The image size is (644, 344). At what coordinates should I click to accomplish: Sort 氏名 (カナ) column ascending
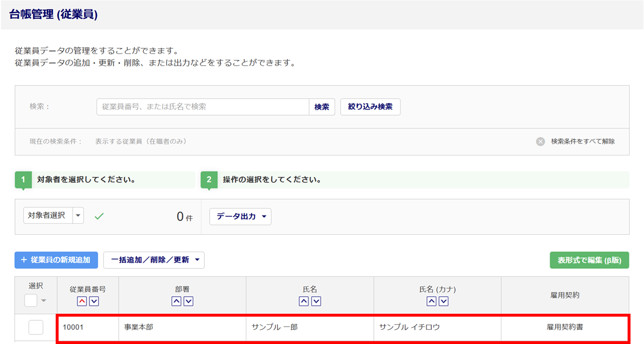click(x=431, y=301)
